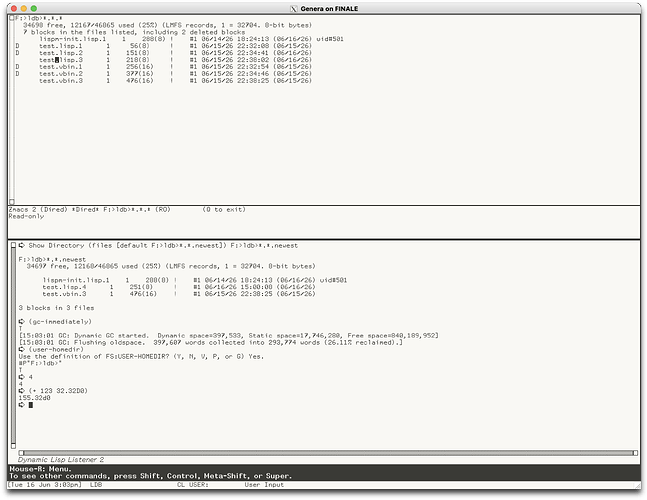
Task: Click the #P"F:>ldb>" pathname result
Action: tap(40, 363)
